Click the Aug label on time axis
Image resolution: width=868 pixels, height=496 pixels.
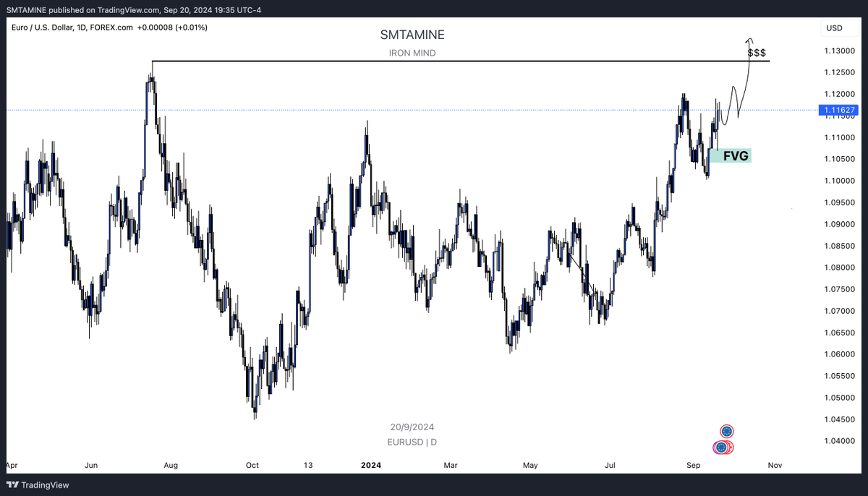coord(170,466)
